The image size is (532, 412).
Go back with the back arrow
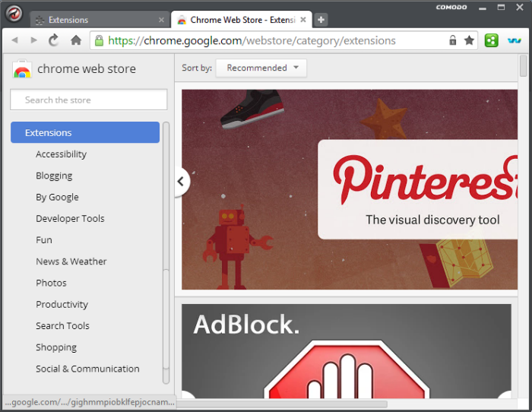click(14, 40)
